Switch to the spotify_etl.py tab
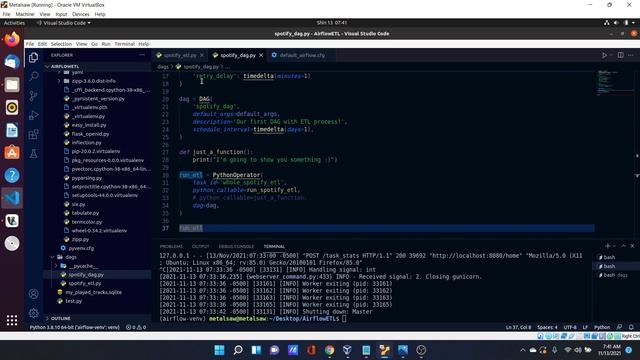Viewport: 640px width, 360px height. coord(180,55)
